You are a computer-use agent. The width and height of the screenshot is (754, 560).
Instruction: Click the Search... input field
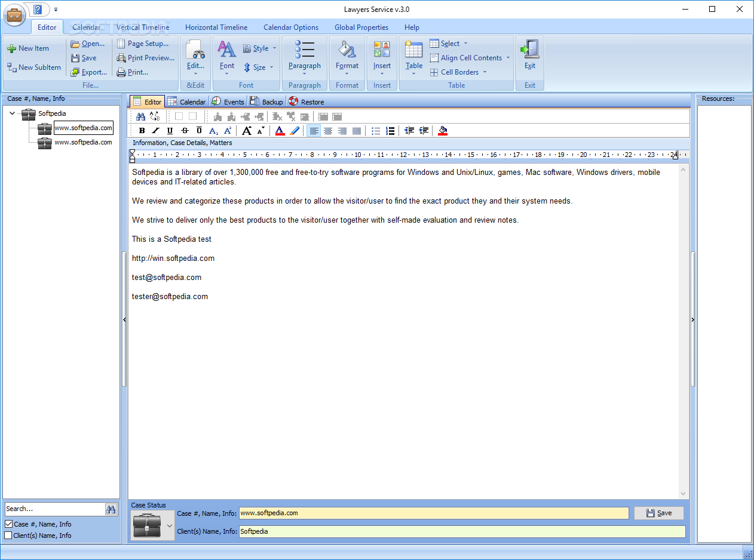[54, 509]
